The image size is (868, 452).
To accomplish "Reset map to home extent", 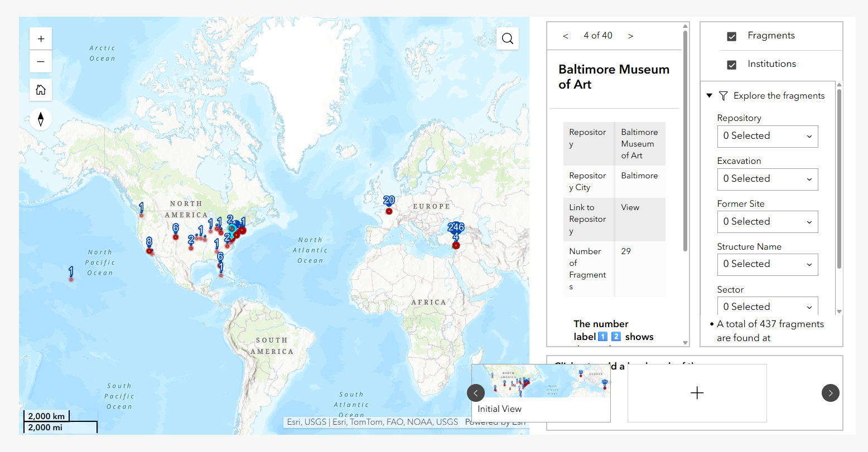I will [x=41, y=90].
